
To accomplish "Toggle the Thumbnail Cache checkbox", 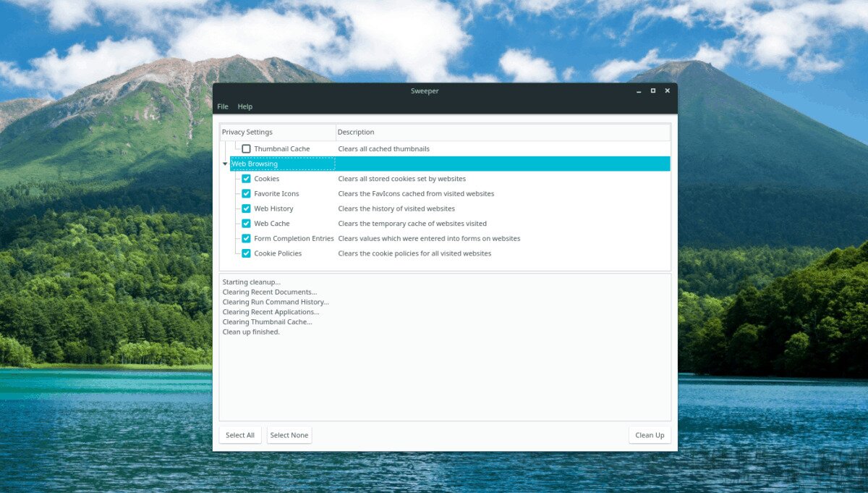I will coord(246,149).
